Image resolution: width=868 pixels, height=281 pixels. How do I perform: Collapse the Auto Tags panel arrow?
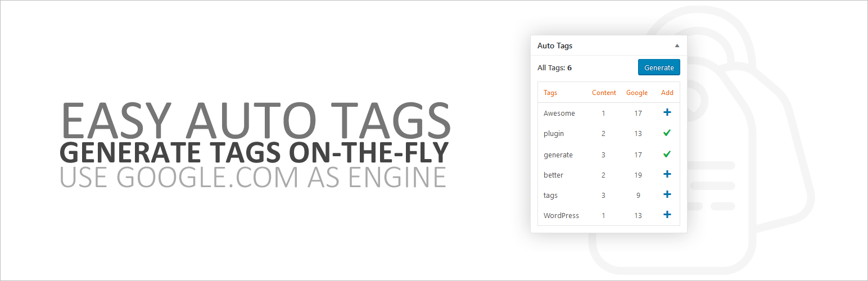coord(677,46)
